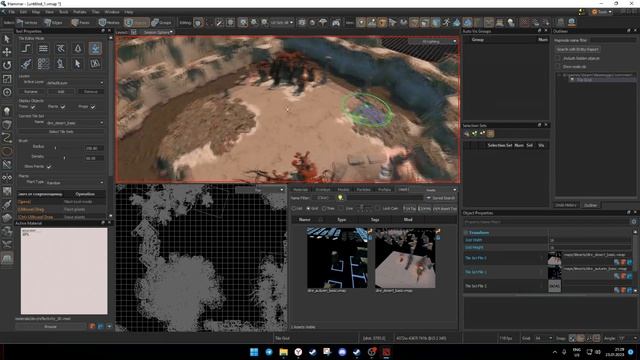Select the highlighted plant paint tile mode
The width and height of the screenshot is (640, 360).
(x=95, y=49)
